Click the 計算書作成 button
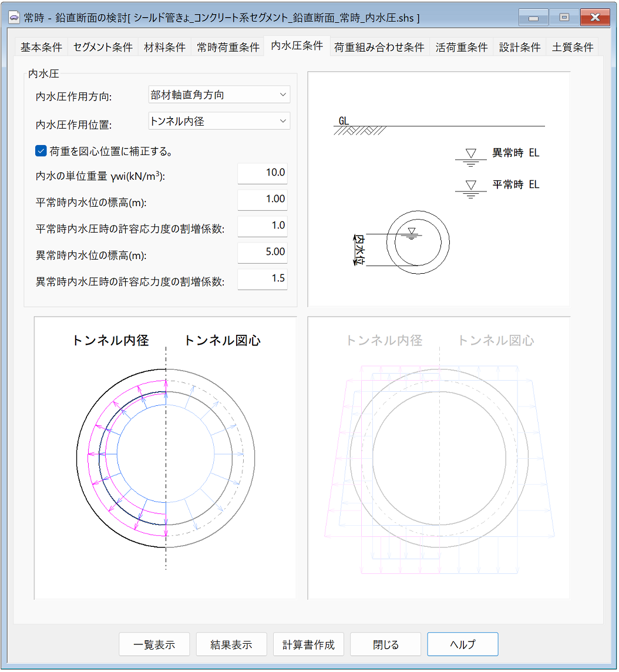The height and width of the screenshot is (672, 619). 308,644
